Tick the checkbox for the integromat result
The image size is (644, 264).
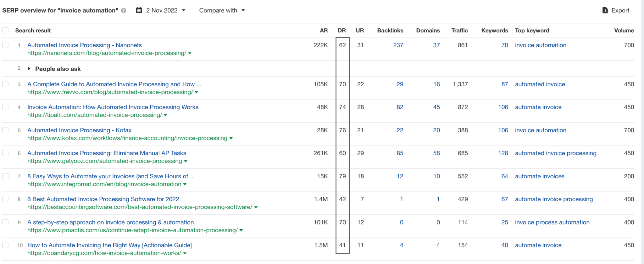(5, 176)
